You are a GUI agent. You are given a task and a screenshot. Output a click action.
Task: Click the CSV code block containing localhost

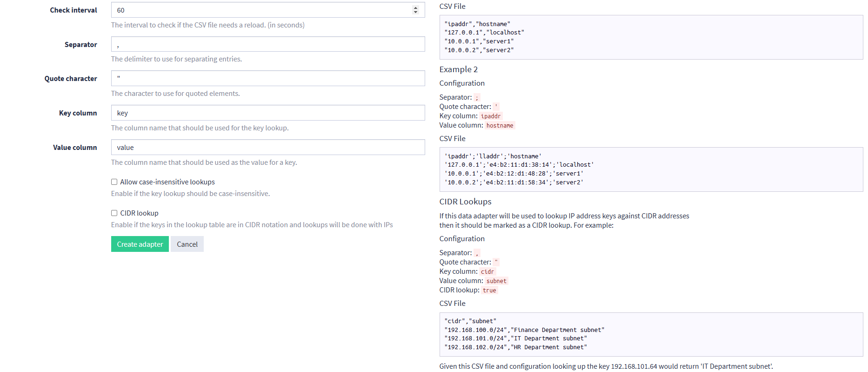pyautogui.click(x=651, y=37)
